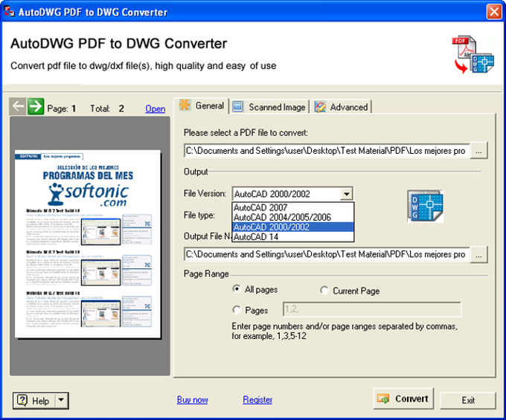Screen dimensions: 506x420
Task: Click the output file name path field
Action: point(327,254)
